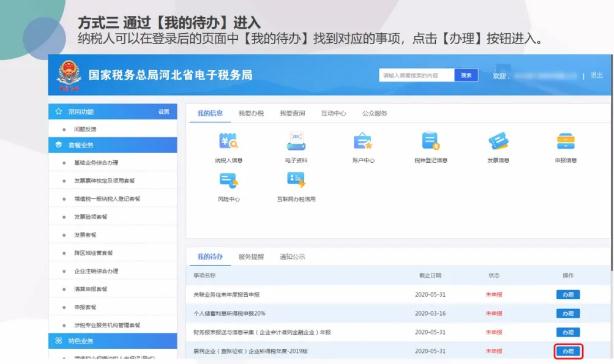This screenshot has height=364, width=614.
Task: Switch to the 我要办税 tab
Action: click(251, 113)
